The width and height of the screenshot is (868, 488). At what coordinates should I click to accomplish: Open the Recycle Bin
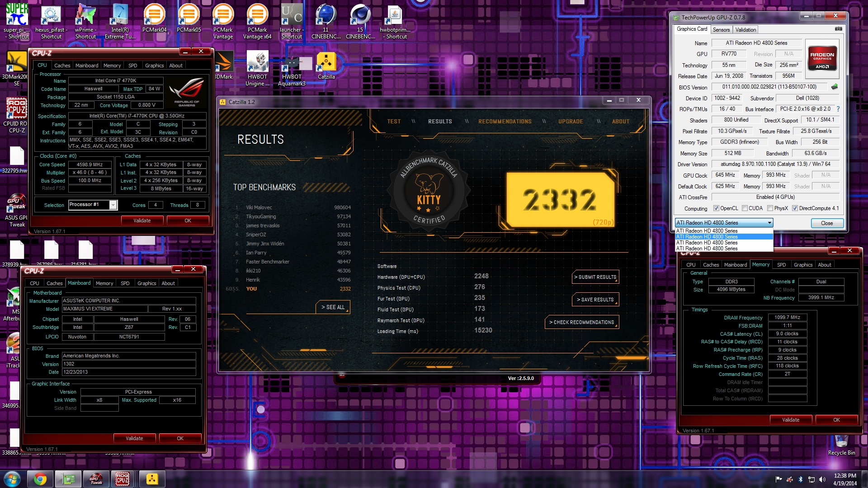[841, 445]
